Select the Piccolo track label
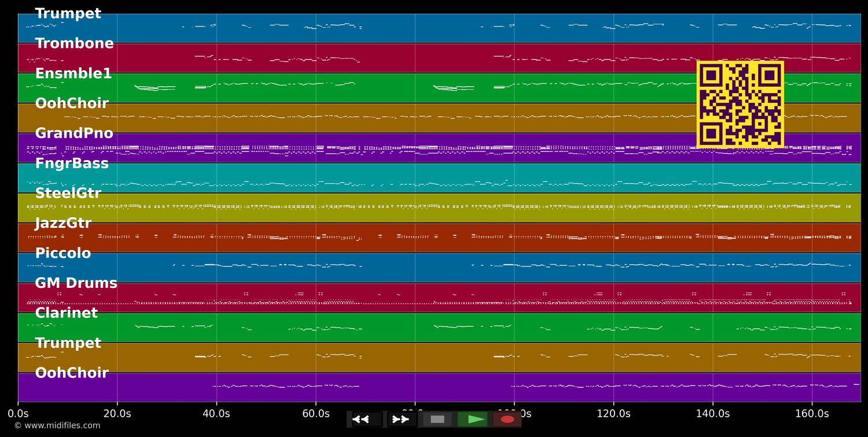This screenshot has width=868, height=437. tap(63, 253)
